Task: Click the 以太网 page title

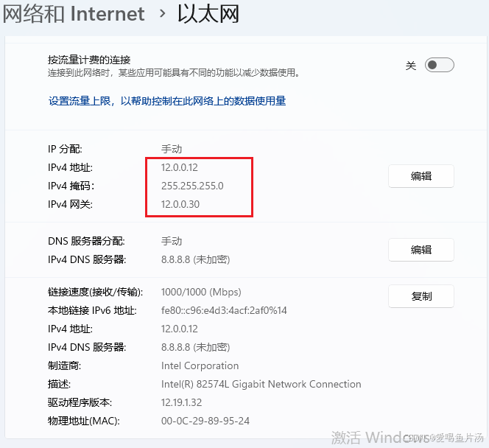Action: click(208, 14)
